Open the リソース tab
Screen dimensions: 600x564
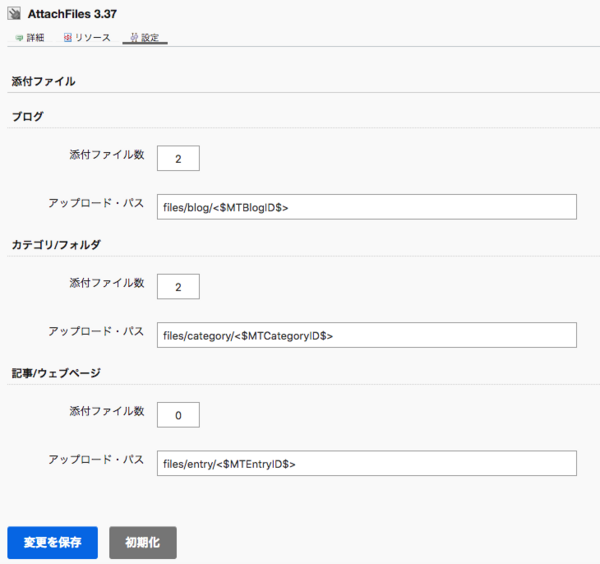click(92, 38)
